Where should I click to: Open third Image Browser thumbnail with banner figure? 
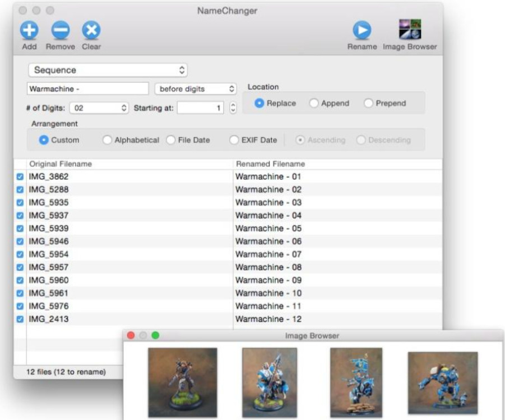pos(356,382)
